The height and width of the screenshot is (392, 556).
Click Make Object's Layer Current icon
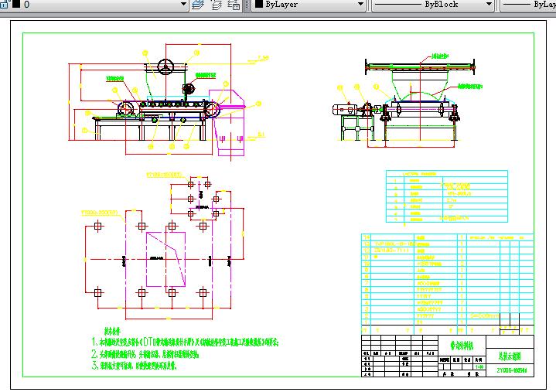[x=199, y=5]
